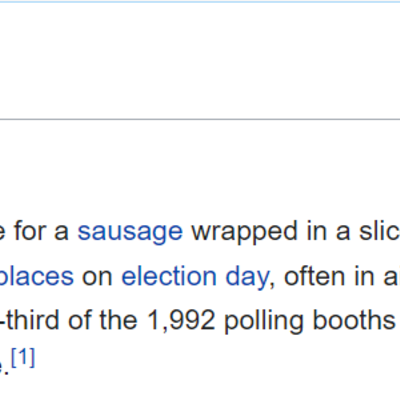Image resolution: width=400 pixels, height=400 pixels.
Task: Click the words "polling booths"
Action: (x=310, y=321)
